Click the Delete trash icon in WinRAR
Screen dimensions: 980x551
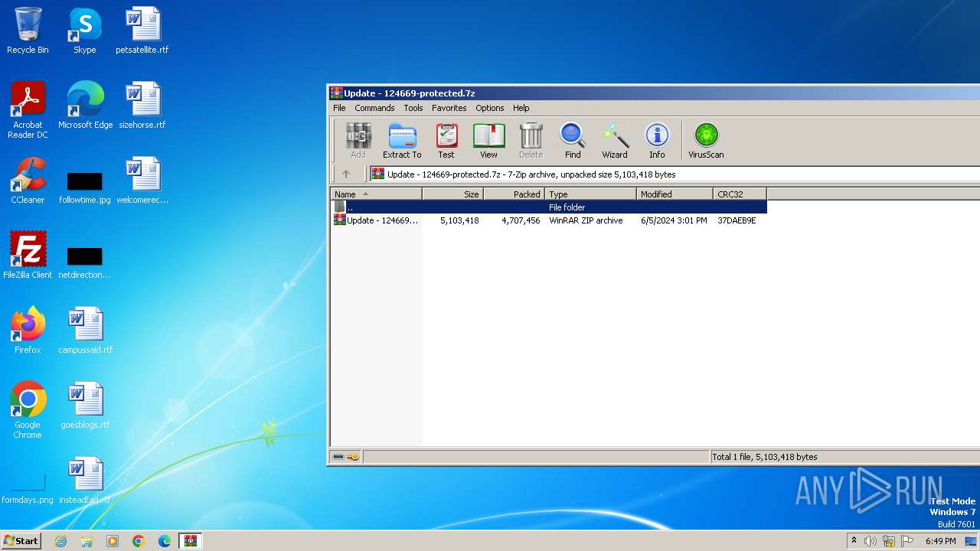coord(531,141)
